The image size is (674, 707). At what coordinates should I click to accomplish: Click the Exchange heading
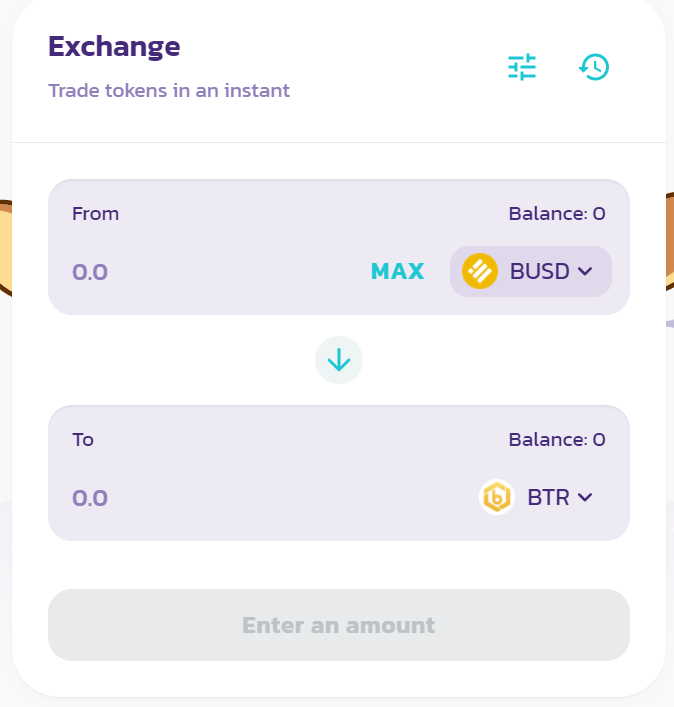click(x=114, y=47)
